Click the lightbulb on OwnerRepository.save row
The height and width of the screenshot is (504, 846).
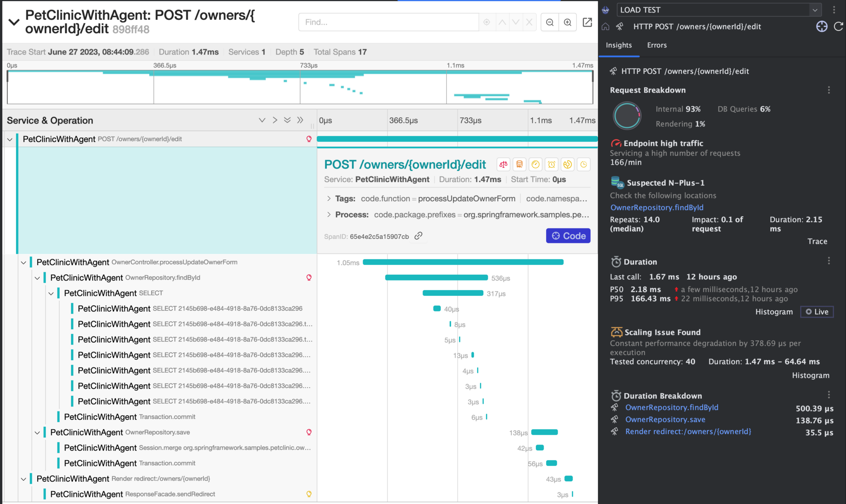309,432
